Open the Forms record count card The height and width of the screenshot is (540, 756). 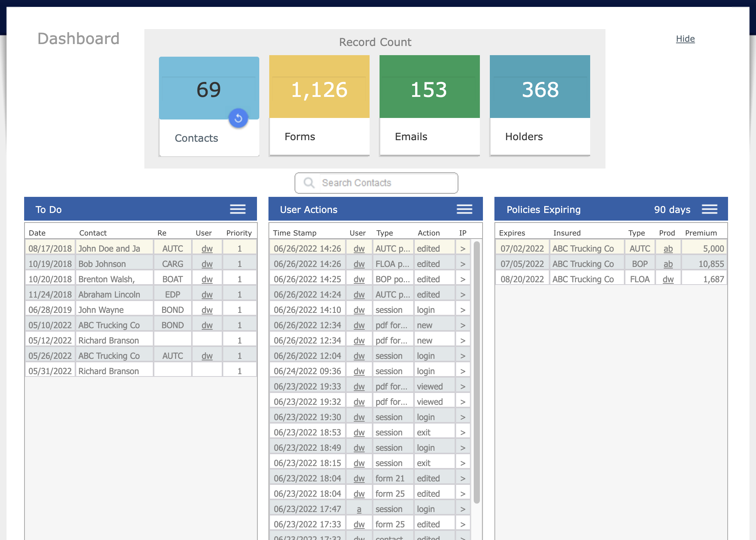pos(319,105)
